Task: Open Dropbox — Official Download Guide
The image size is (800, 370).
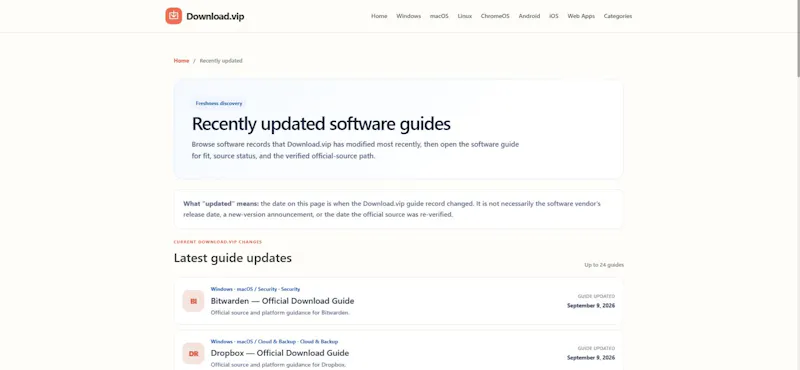Action: point(280,353)
